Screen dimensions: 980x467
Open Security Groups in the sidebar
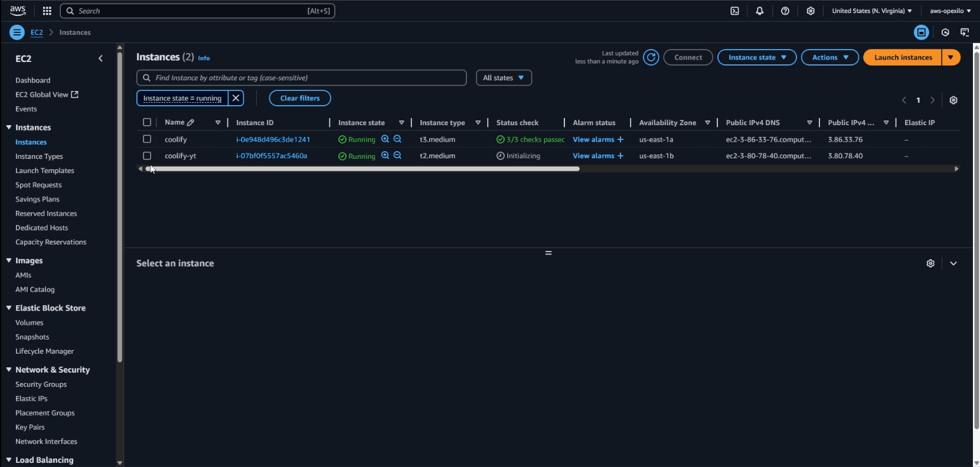tap(41, 384)
